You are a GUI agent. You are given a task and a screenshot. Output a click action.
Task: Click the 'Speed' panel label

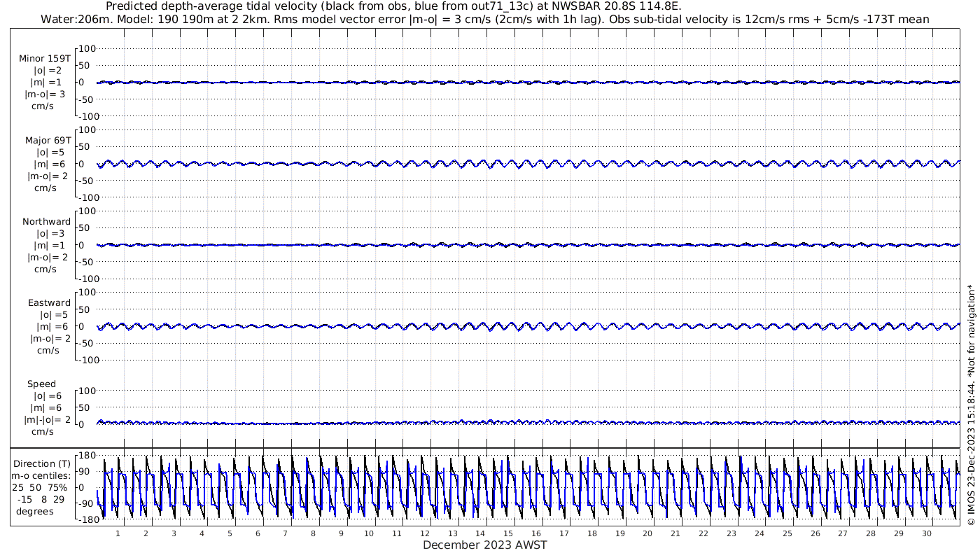[x=42, y=384]
